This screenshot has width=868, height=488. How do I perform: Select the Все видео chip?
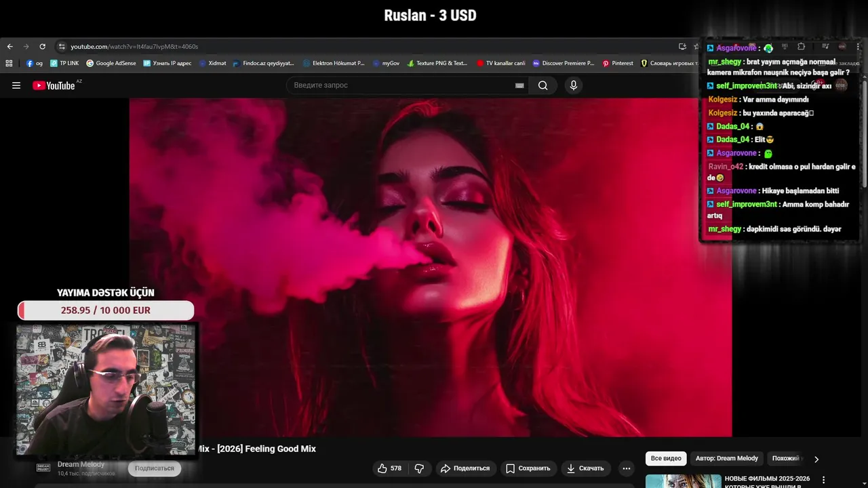point(666,458)
